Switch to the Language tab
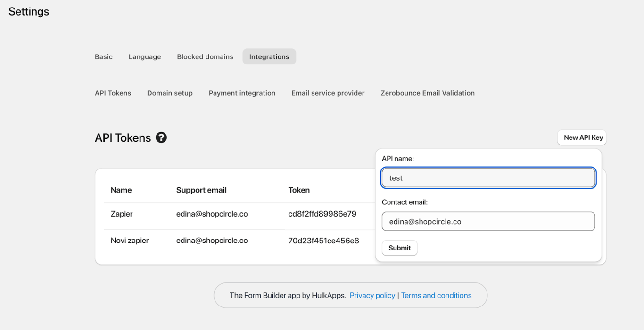The height and width of the screenshot is (330, 644). click(x=145, y=56)
